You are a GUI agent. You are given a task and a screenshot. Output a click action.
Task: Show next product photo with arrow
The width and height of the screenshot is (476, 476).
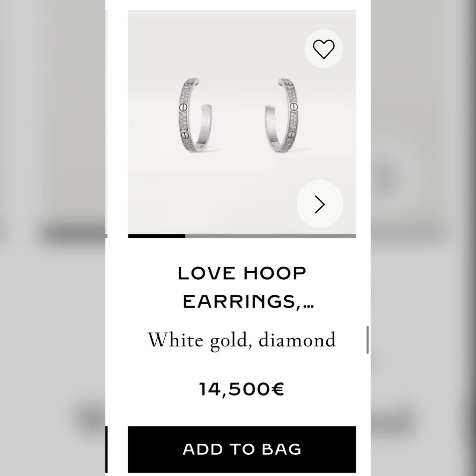(x=320, y=204)
